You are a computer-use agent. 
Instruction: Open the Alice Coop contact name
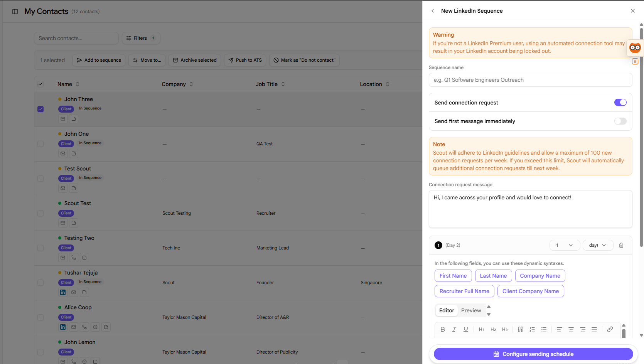[x=78, y=307]
